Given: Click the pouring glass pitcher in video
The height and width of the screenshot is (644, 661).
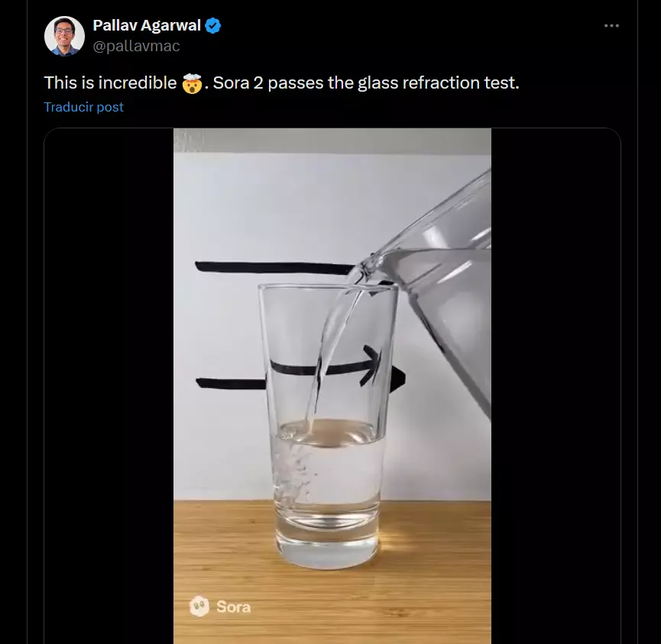Looking at the screenshot, I should point(447,290).
